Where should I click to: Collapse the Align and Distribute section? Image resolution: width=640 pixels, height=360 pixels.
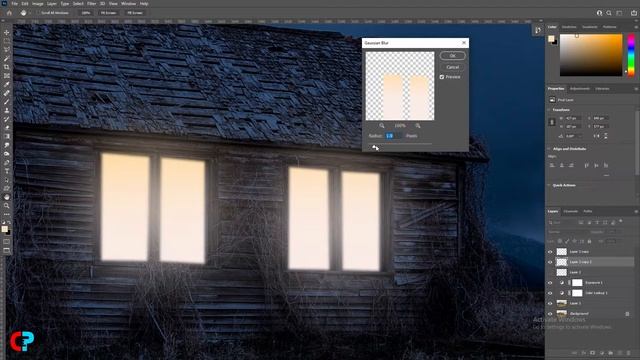[549, 149]
